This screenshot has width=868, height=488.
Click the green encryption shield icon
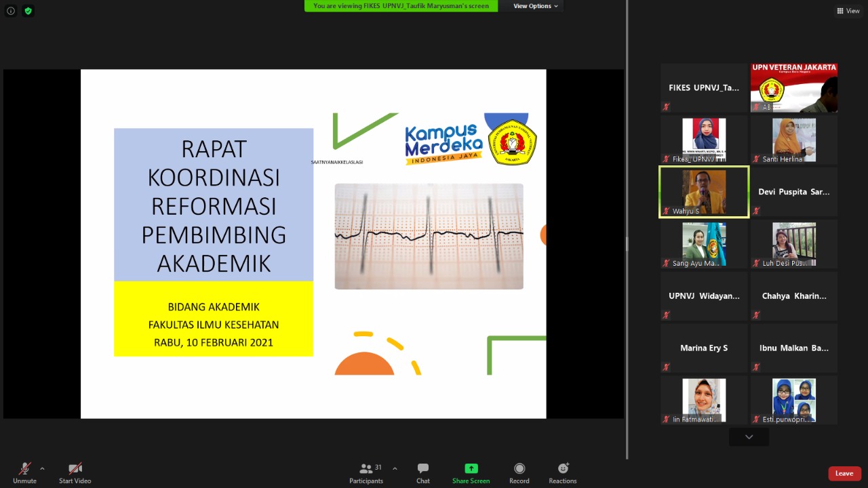[x=28, y=11]
